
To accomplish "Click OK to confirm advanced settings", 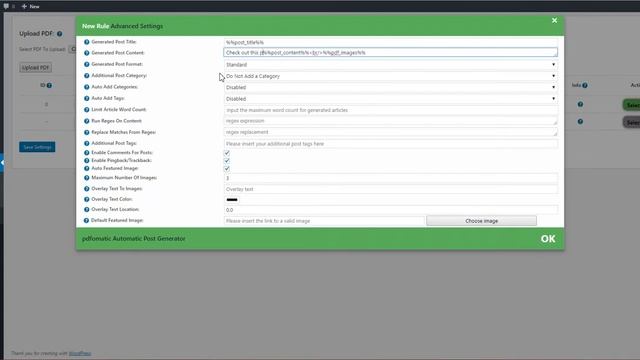I will (x=548, y=239).
